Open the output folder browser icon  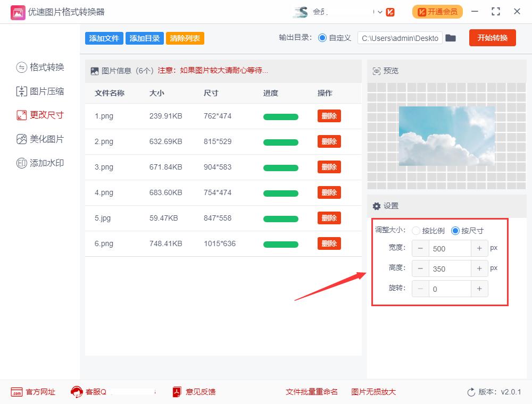[451, 38]
